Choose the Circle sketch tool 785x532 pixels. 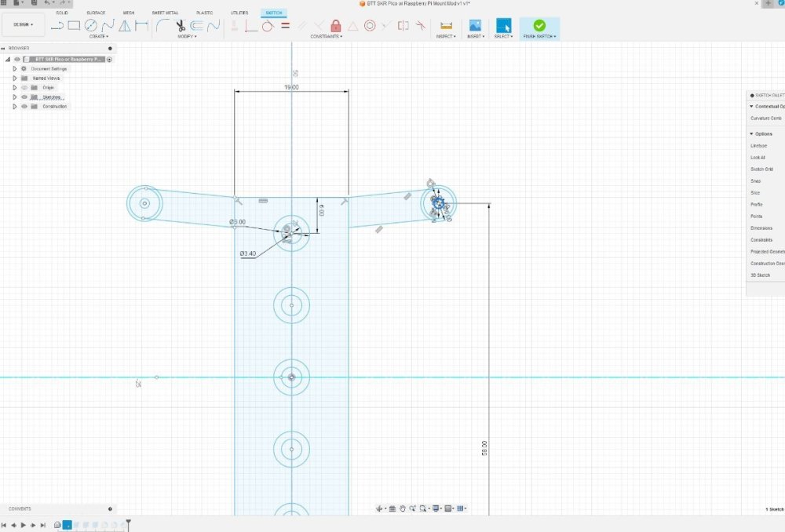90,25
